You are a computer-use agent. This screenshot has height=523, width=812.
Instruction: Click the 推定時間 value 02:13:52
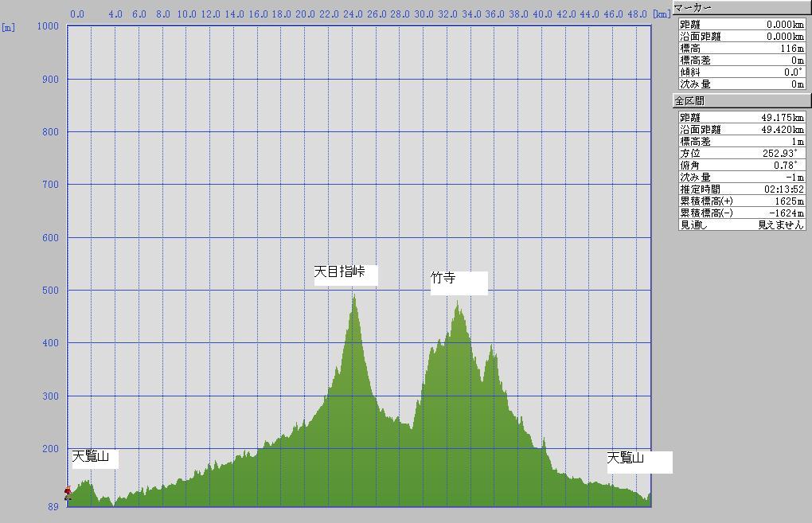point(783,189)
